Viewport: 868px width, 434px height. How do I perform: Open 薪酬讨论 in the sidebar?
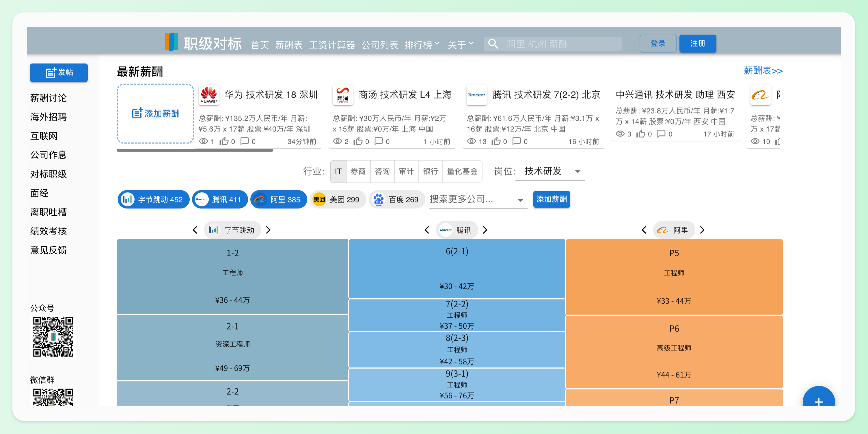49,98
